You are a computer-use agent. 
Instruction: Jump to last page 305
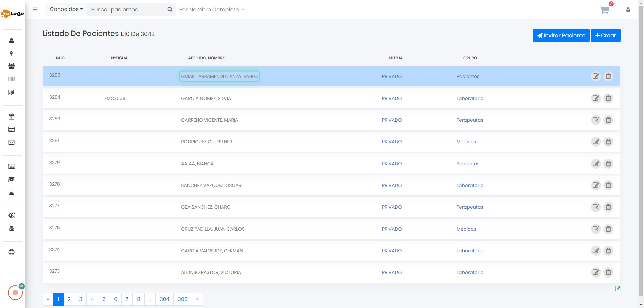point(183,299)
